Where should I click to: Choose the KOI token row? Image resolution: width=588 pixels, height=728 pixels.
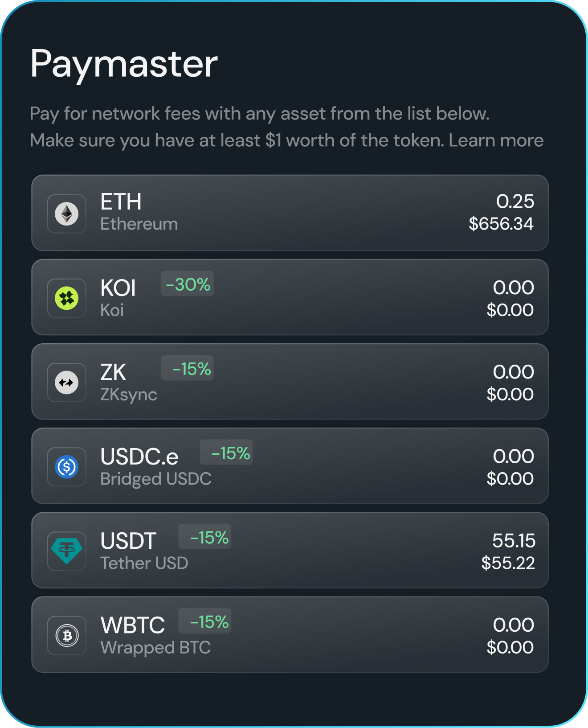click(290, 297)
